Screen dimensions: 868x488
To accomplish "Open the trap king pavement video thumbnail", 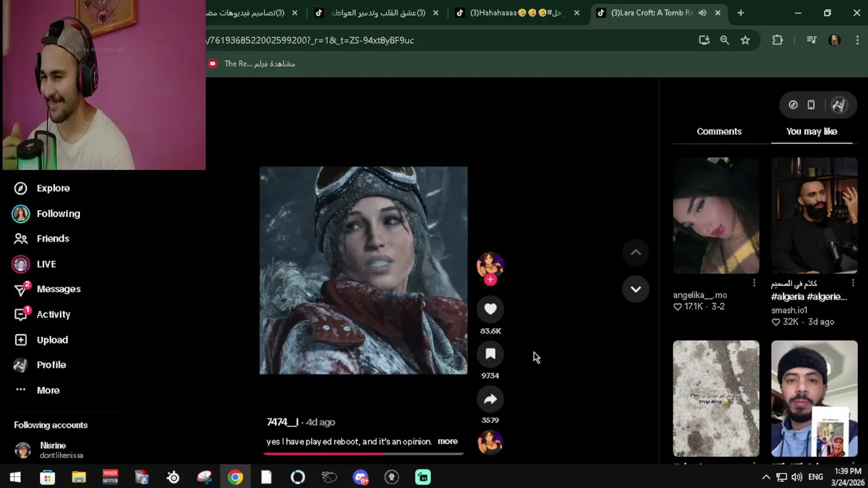I will coord(716,399).
